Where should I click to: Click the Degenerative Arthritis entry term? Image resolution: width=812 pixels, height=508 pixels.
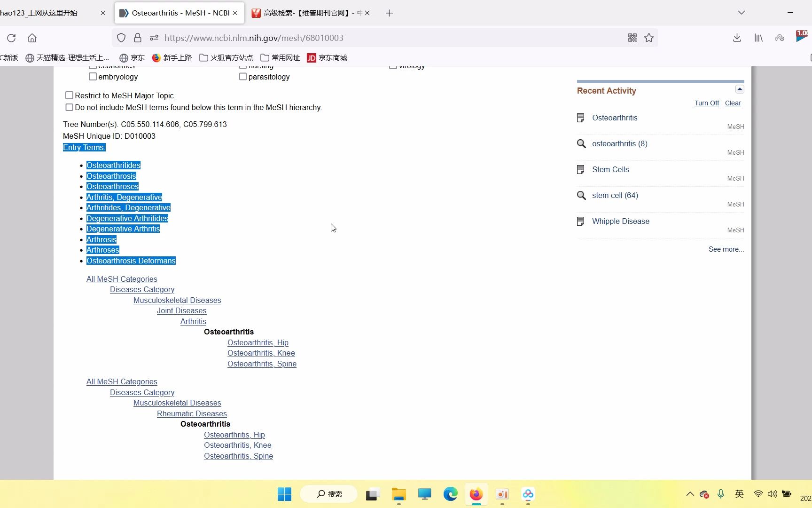coord(123,229)
